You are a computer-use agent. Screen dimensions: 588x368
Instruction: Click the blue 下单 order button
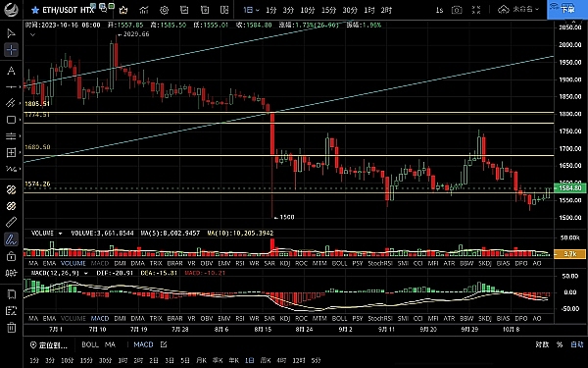pos(567,10)
